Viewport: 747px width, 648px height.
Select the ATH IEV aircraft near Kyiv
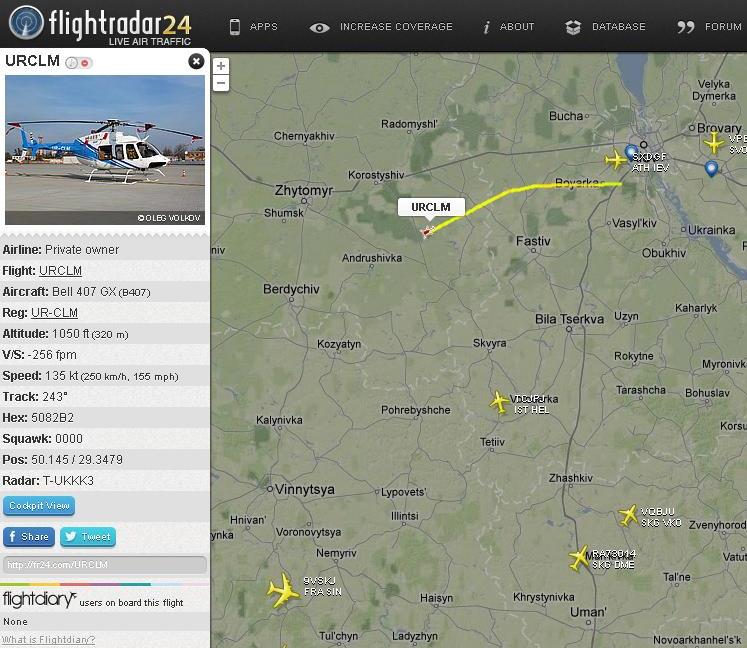616,160
